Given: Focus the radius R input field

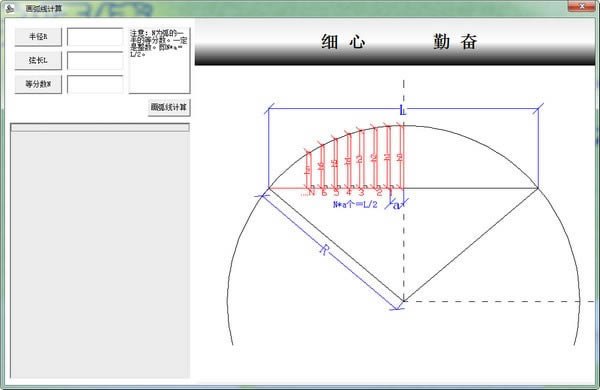Looking at the screenshot, I should tap(95, 37).
